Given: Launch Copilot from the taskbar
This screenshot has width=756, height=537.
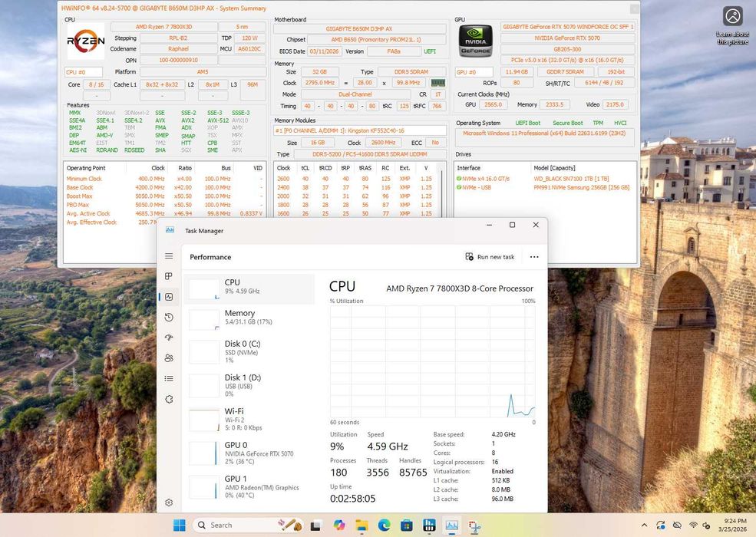Looking at the screenshot, I should click(x=339, y=525).
